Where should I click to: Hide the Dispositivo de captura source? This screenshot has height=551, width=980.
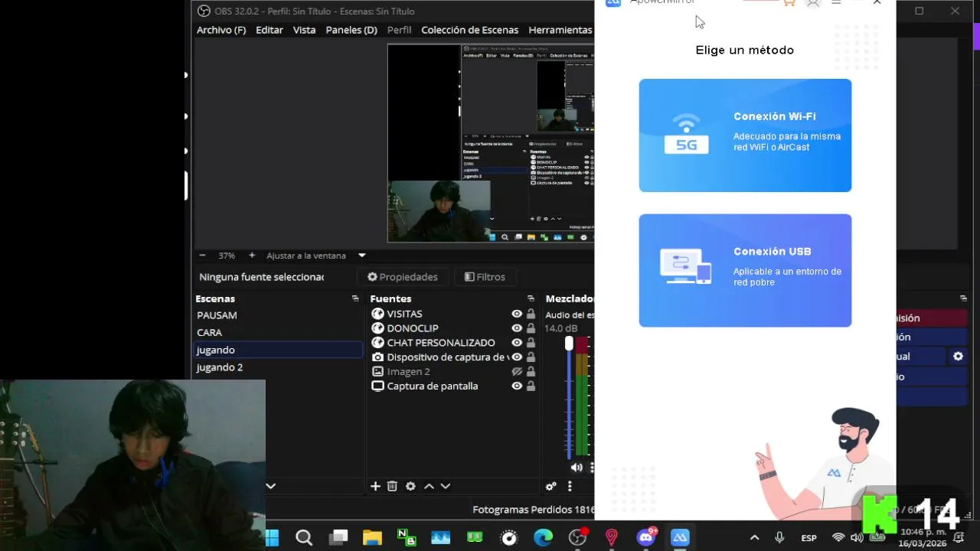(x=517, y=357)
